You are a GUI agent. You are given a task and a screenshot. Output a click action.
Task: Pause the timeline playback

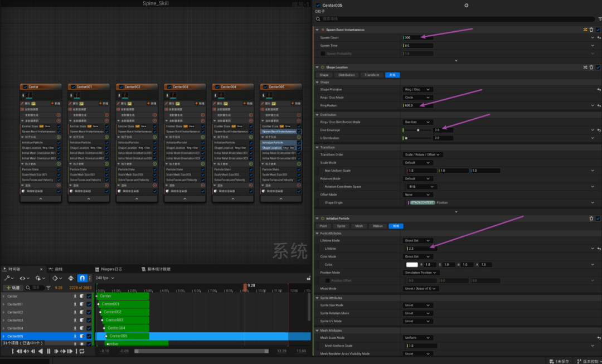coord(48,351)
